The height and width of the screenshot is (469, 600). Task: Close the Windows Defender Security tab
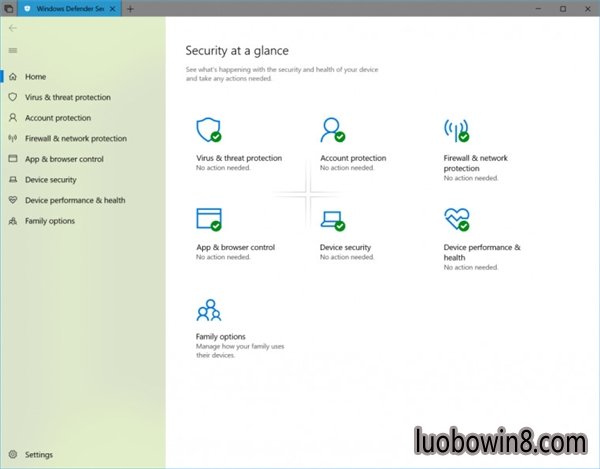click(112, 8)
